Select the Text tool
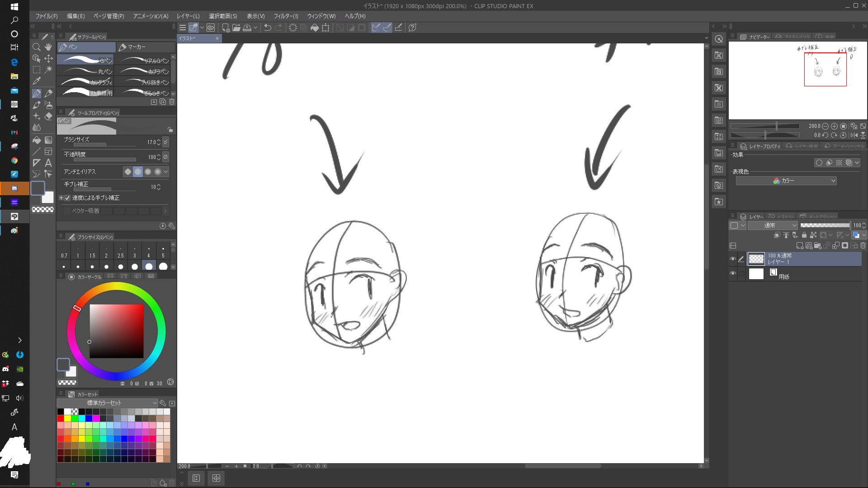The height and width of the screenshot is (488, 868). pyautogui.click(x=48, y=163)
